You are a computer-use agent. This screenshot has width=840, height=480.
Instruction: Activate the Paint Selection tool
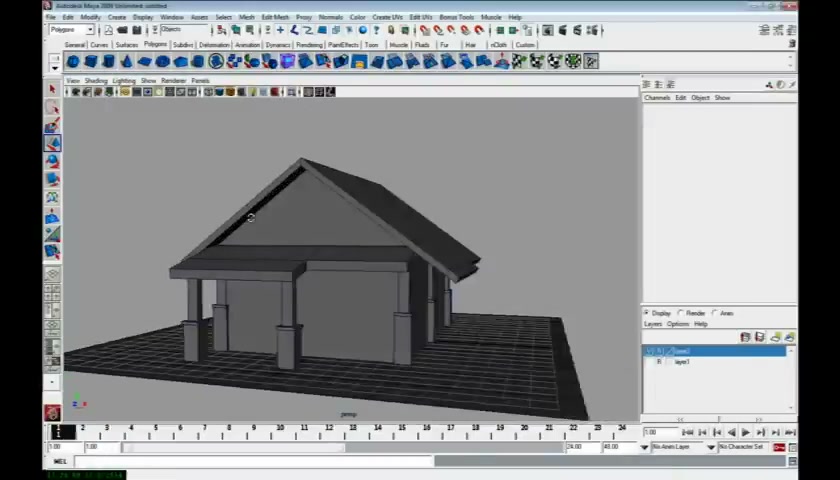[x=52, y=125]
